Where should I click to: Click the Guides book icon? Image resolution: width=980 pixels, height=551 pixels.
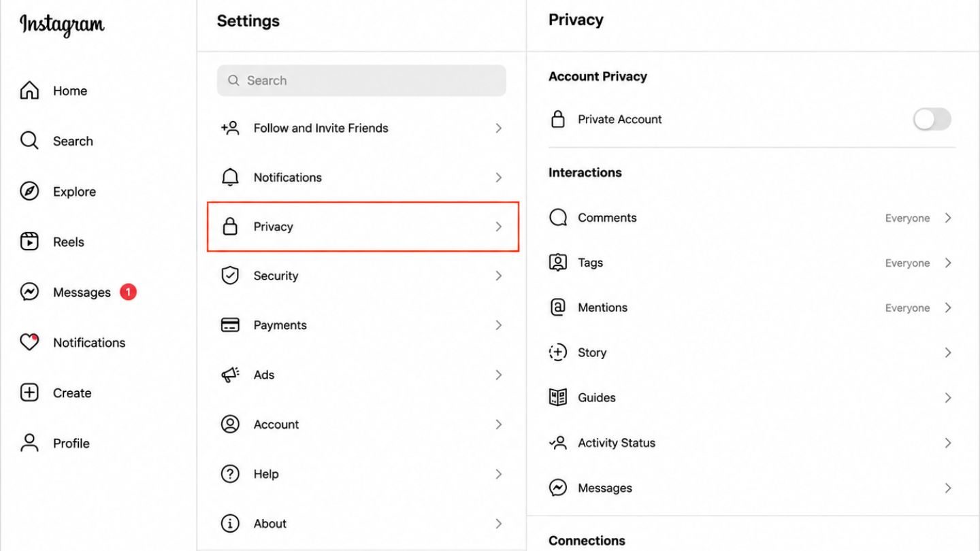point(558,397)
